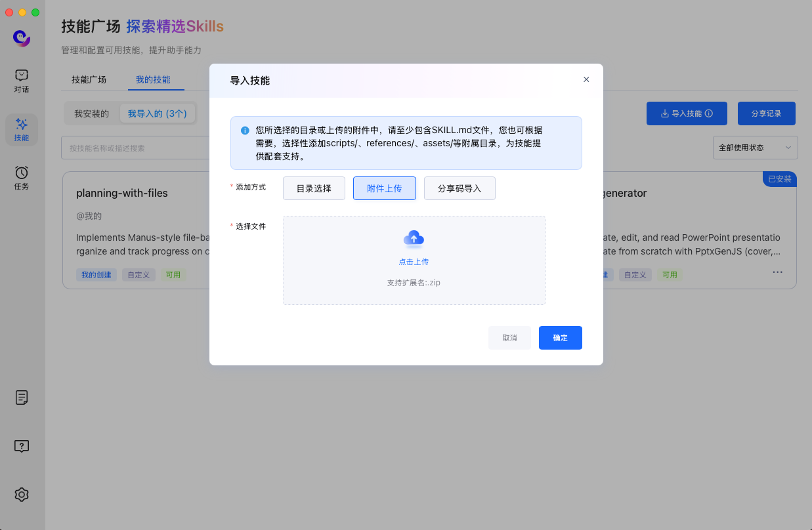The height and width of the screenshot is (530, 812).
Task: Open the 对话 chat sidebar icon
Action: [x=22, y=81]
